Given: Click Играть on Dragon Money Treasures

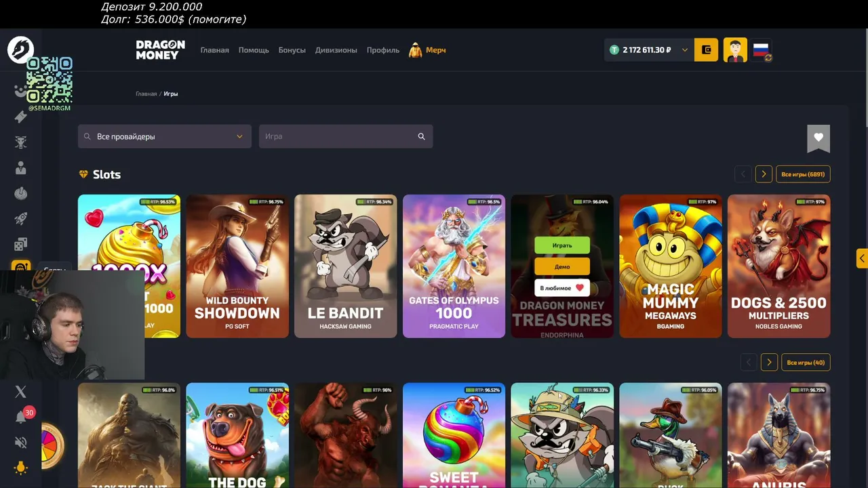Looking at the screenshot, I should 562,245.
